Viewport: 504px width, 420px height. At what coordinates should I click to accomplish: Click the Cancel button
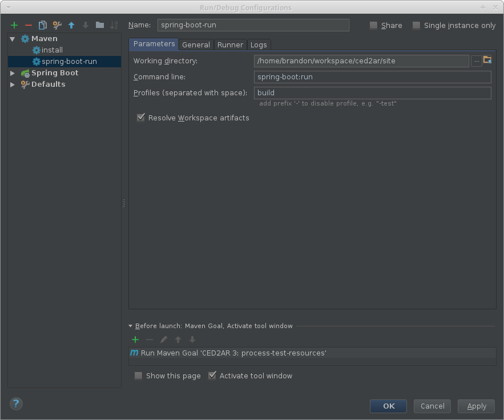432,406
